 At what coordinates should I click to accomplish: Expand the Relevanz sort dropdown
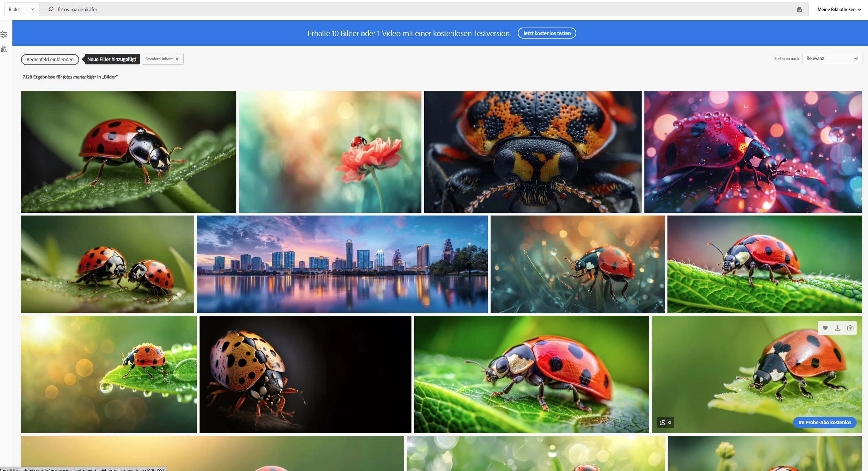click(x=832, y=59)
